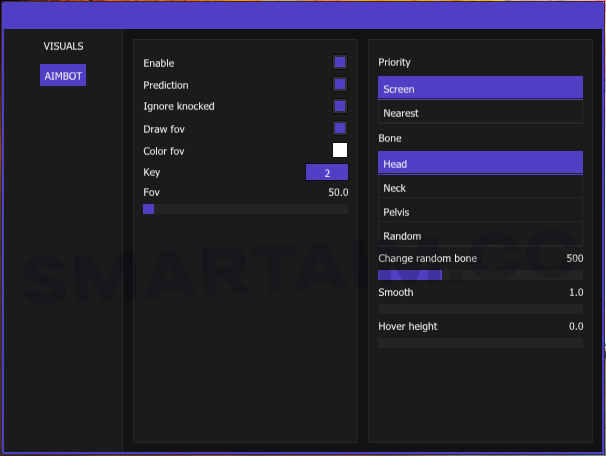
Task: Toggle the Ignore knocked checkbox
Action: click(340, 106)
